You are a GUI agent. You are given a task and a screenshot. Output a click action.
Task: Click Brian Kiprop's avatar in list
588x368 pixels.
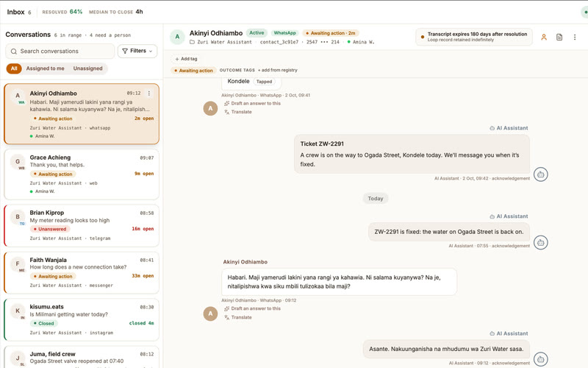17,216
